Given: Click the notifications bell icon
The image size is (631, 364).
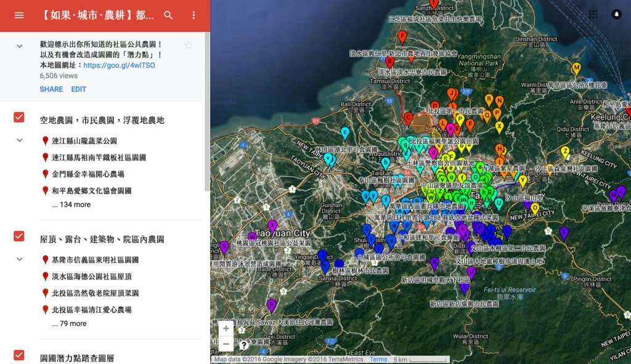Looking at the screenshot, I should [616, 15].
